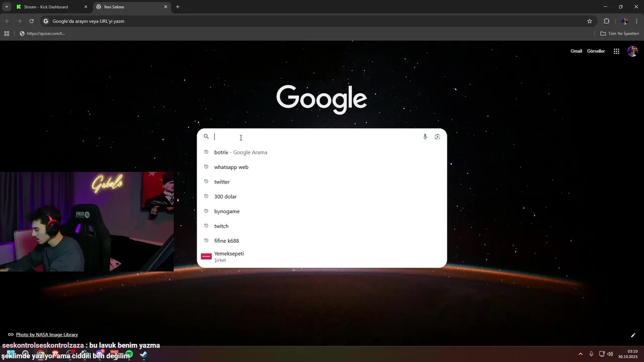Select the bynogame suggestion
Screen dimensions: 644x362
[322, 211]
